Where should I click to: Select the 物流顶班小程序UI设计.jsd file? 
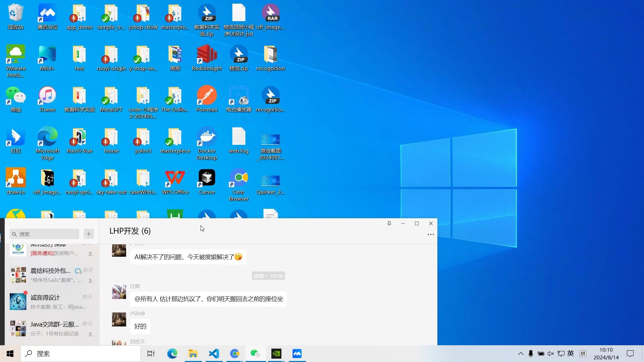click(x=238, y=20)
